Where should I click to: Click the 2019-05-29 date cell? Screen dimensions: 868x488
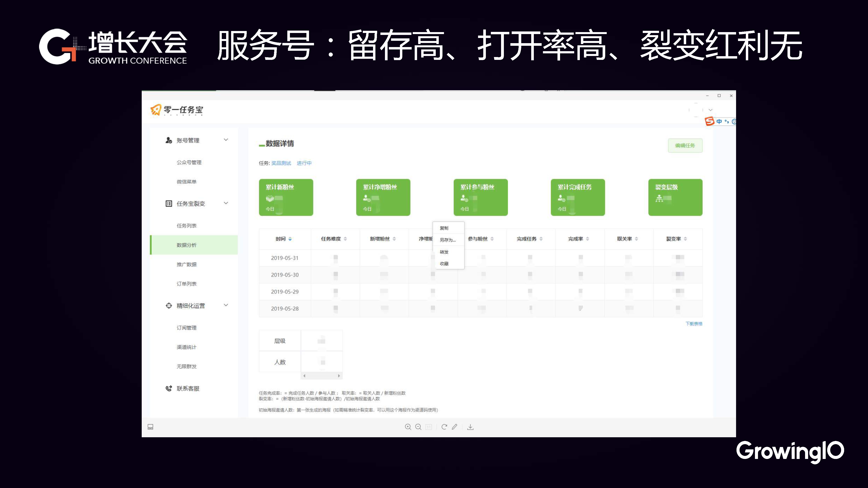(x=285, y=292)
